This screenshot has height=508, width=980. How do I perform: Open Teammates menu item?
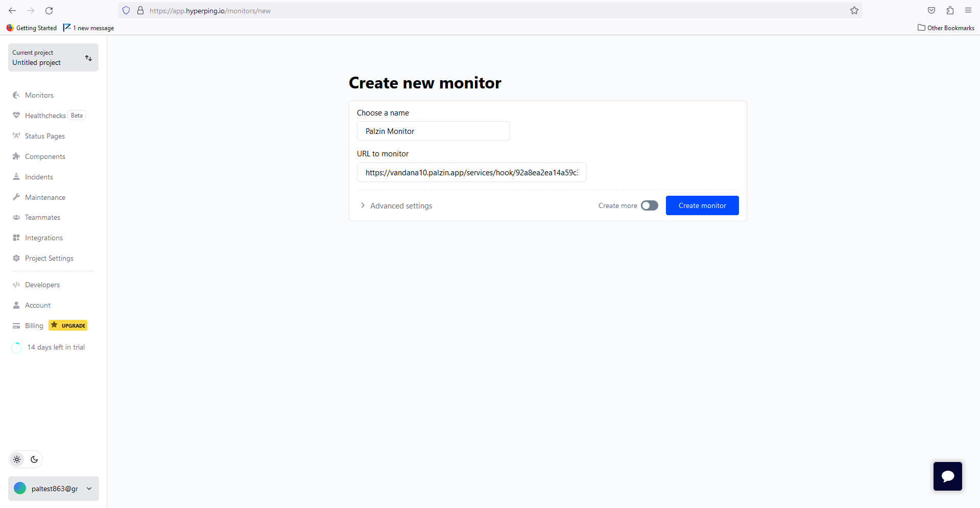pos(42,217)
